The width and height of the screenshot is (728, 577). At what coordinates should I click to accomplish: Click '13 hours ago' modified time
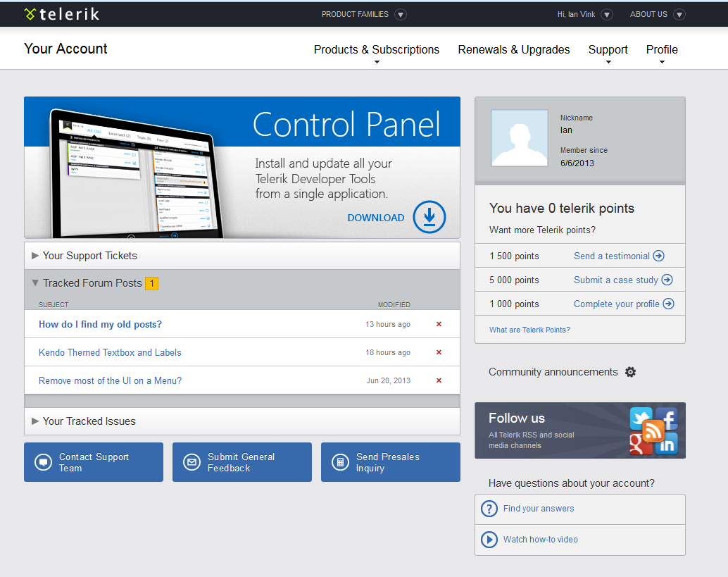(x=388, y=324)
